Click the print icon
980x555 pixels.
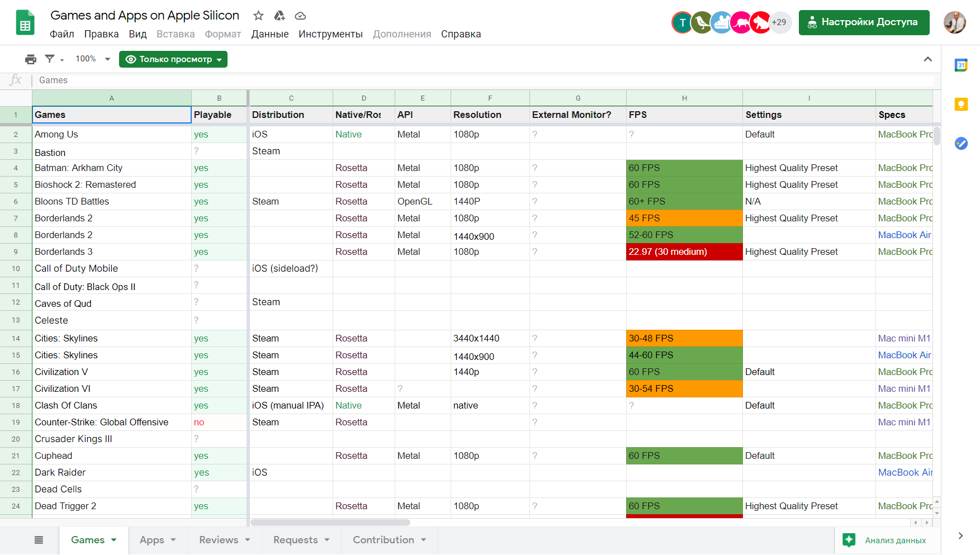31,59
